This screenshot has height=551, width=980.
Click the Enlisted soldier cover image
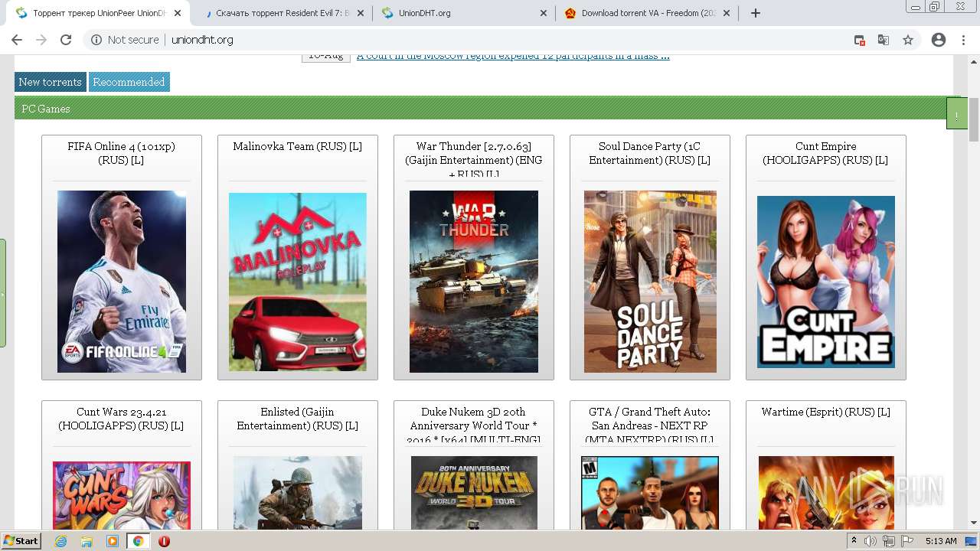coord(297,493)
